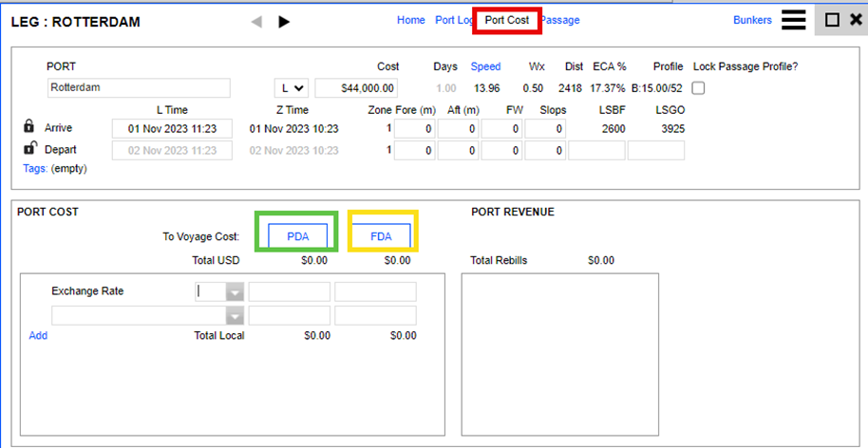This screenshot has width=868, height=448.
Task: Switch to the Port Cost tab
Action: pyautogui.click(x=507, y=20)
